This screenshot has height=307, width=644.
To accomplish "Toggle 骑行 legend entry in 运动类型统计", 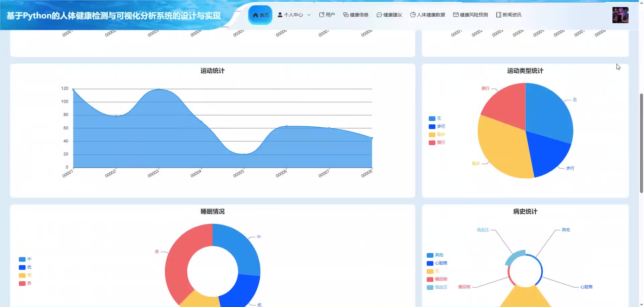I will point(437,142).
